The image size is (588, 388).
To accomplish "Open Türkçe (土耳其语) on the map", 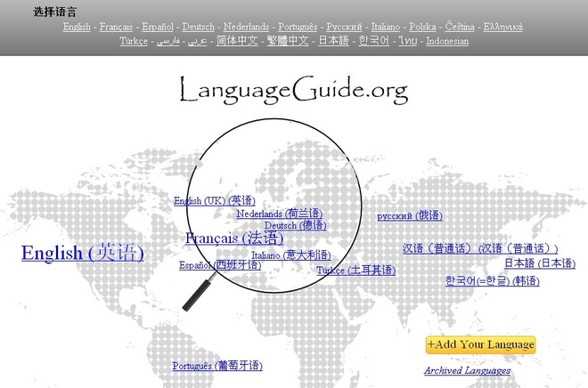I will coord(355,270).
